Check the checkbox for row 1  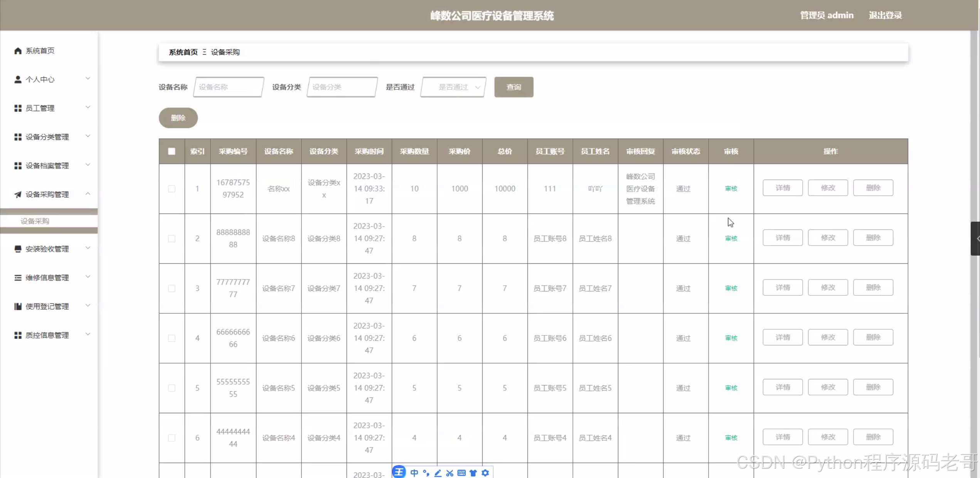(172, 189)
